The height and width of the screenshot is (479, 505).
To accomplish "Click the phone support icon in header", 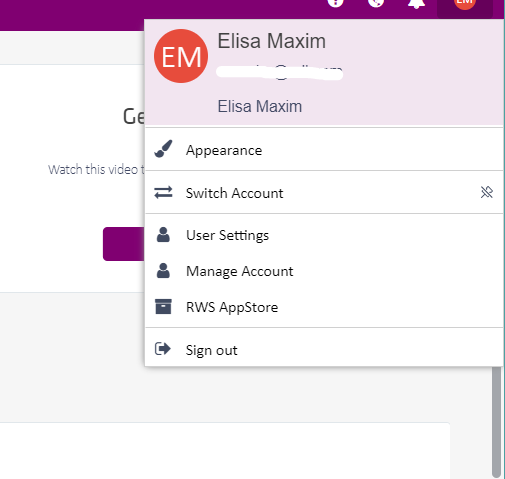I will pos(376,3).
